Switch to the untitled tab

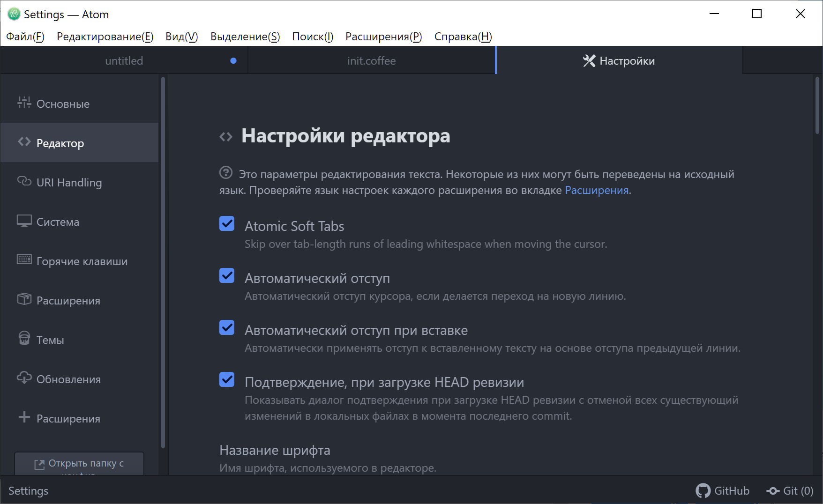tap(124, 60)
